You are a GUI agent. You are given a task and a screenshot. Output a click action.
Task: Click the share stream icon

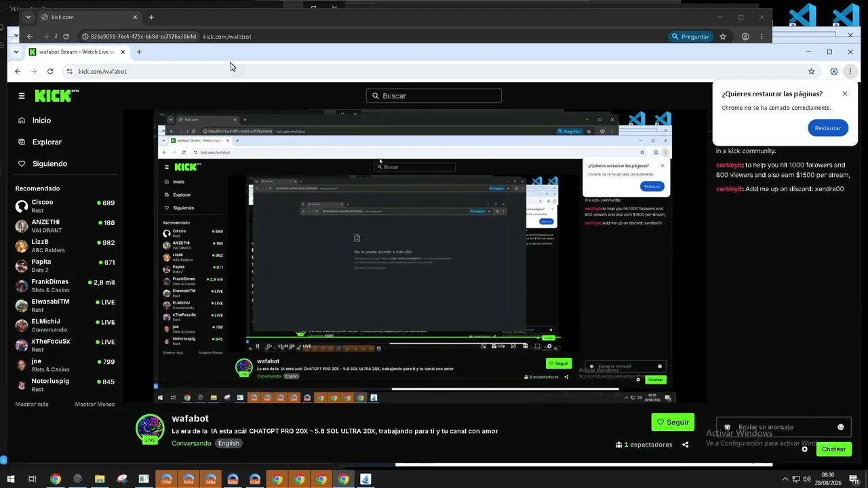pos(686,445)
